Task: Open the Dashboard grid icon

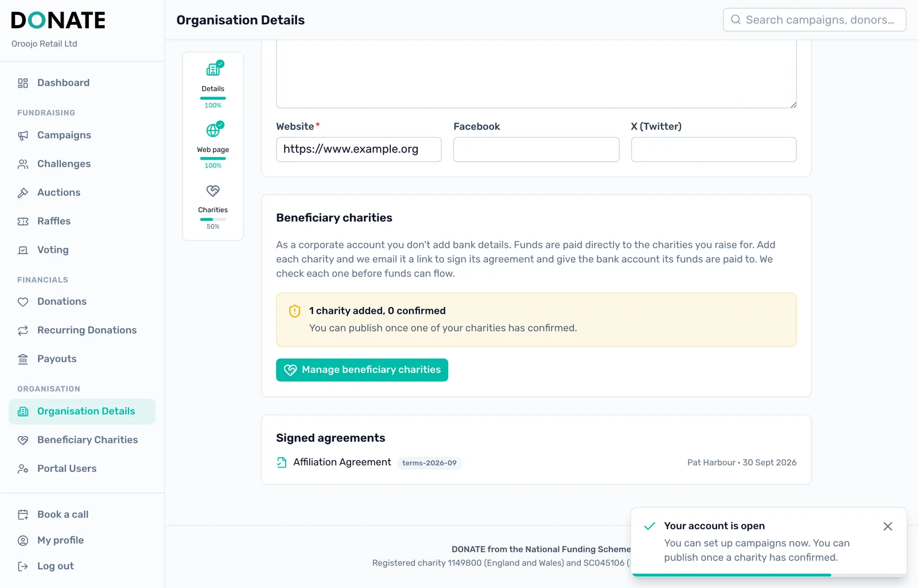Action: (23, 83)
